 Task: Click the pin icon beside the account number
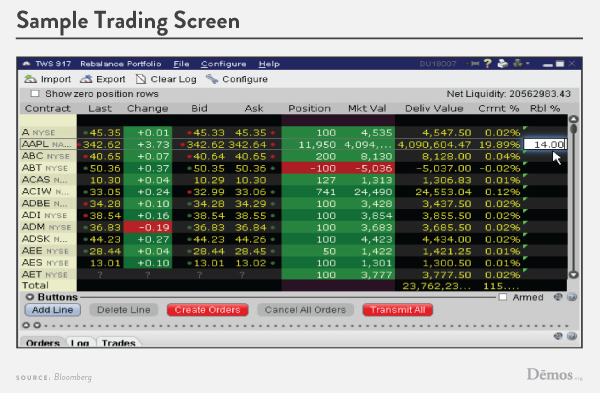click(473, 64)
